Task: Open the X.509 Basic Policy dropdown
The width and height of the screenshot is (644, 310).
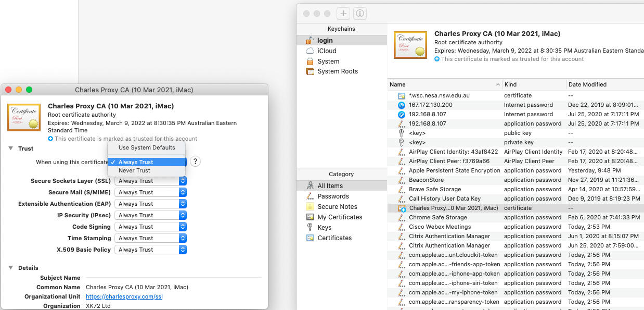Action: 150,250
